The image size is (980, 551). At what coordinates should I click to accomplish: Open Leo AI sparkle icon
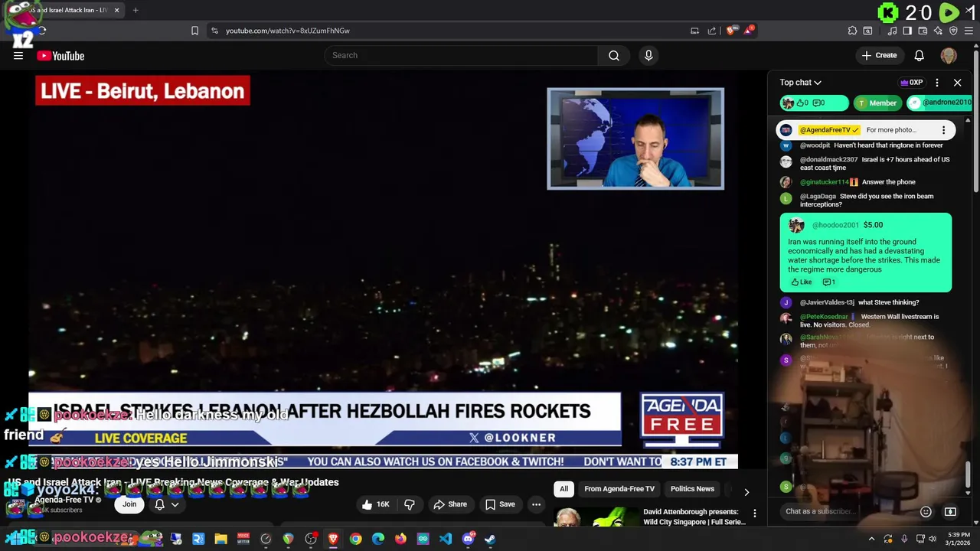click(938, 31)
